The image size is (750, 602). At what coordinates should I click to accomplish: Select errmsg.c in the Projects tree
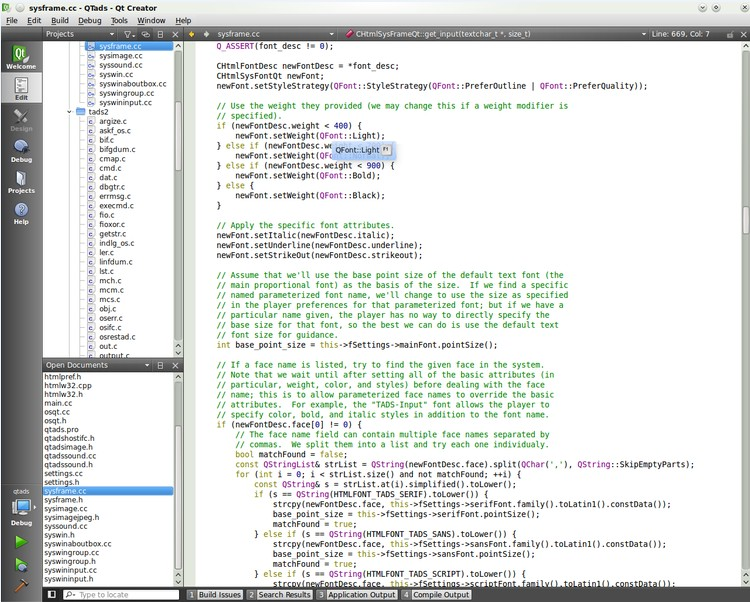coord(115,197)
